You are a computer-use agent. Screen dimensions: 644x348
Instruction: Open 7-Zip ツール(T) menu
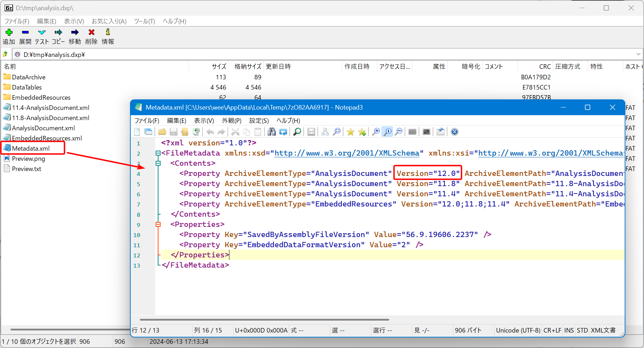point(144,21)
